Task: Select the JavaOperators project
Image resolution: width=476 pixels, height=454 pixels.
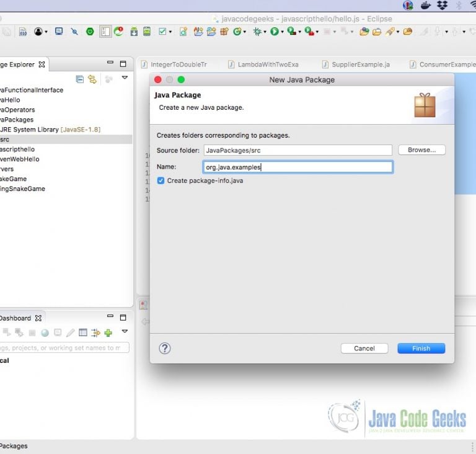Action: coord(17,110)
